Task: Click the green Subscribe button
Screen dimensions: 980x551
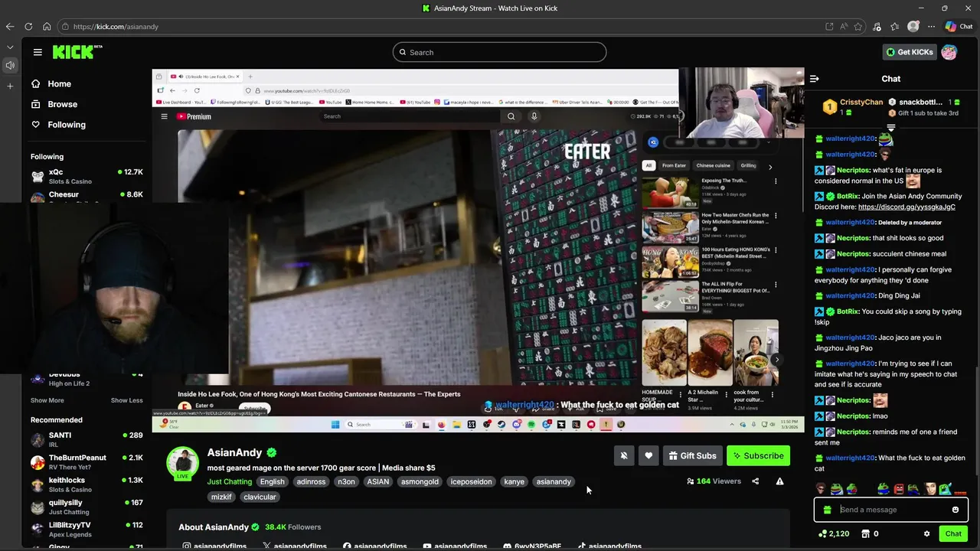Action: (x=758, y=456)
